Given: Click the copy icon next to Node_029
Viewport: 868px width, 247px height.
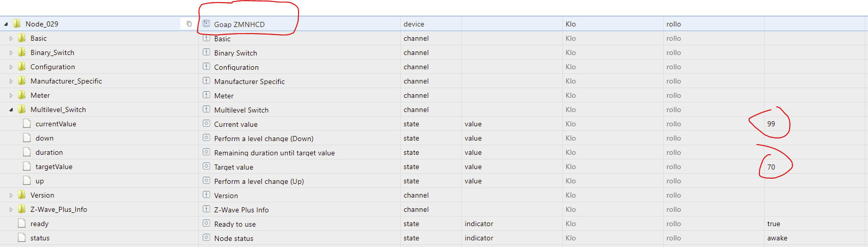Looking at the screenshot, I should 189,24.
